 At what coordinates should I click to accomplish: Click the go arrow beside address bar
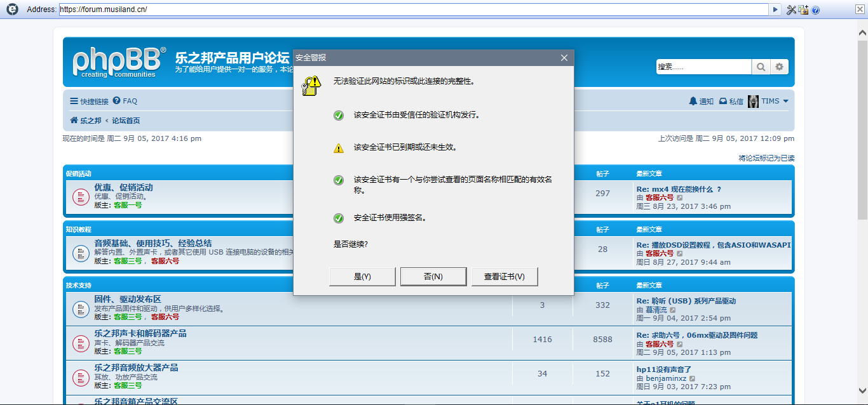coord(775,10)
